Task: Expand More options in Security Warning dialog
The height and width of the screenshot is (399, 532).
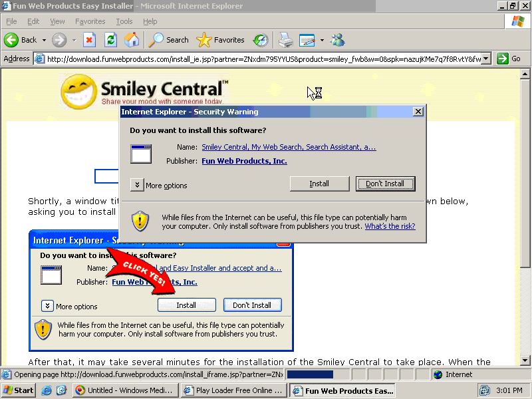Action: (137, 185)
